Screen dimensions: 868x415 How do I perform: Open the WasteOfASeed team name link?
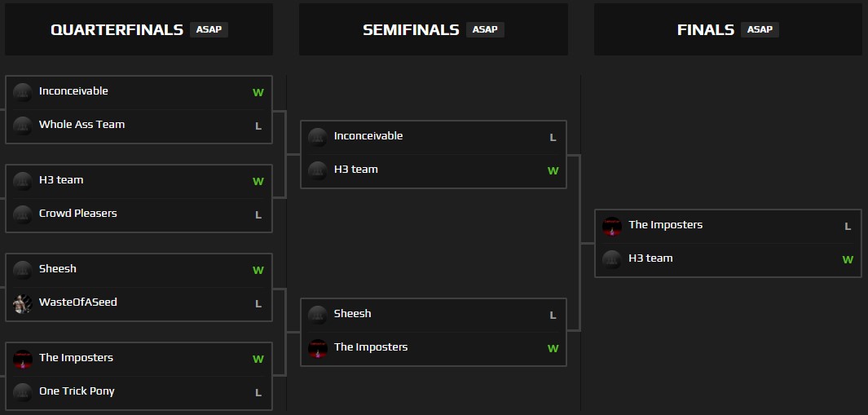coord(77,302)
